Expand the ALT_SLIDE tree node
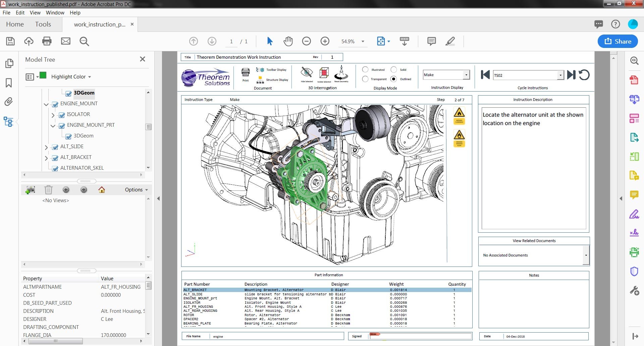This screenshot has width=644, height=346. coord(46,147)
